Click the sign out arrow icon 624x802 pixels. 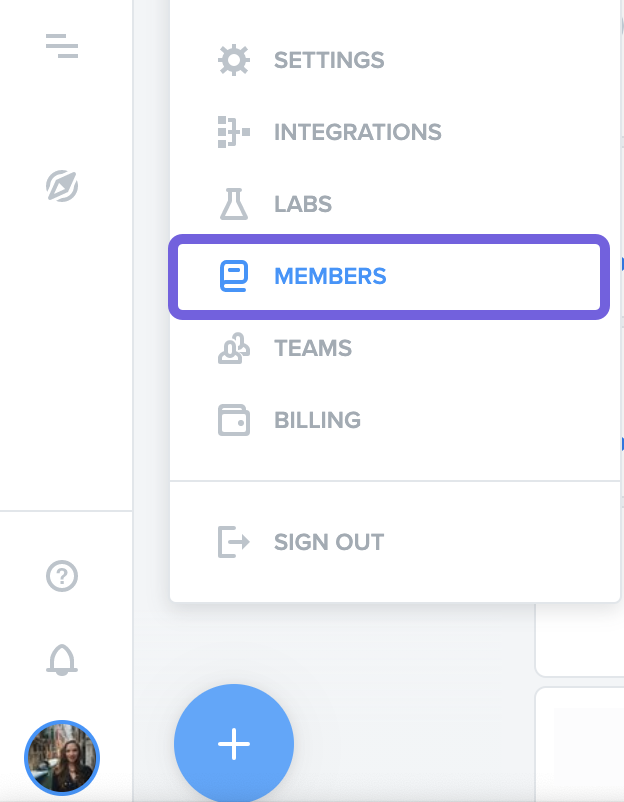pyautogui.click(x=234, y=542)
